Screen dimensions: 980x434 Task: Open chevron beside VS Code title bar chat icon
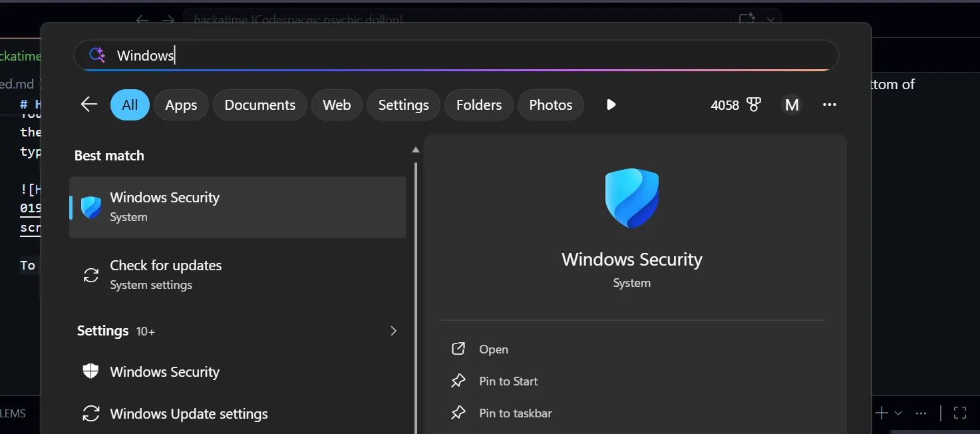pyautogui.click(x=770, y=20)
